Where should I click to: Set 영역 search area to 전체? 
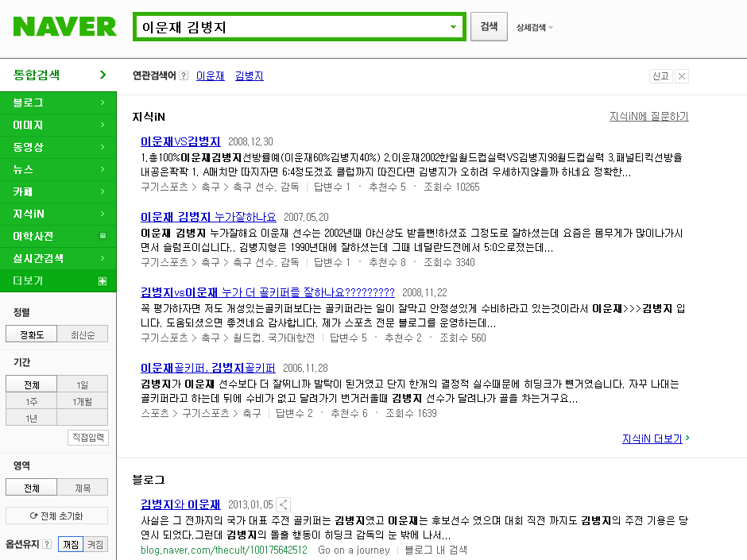tap(32, 488)
